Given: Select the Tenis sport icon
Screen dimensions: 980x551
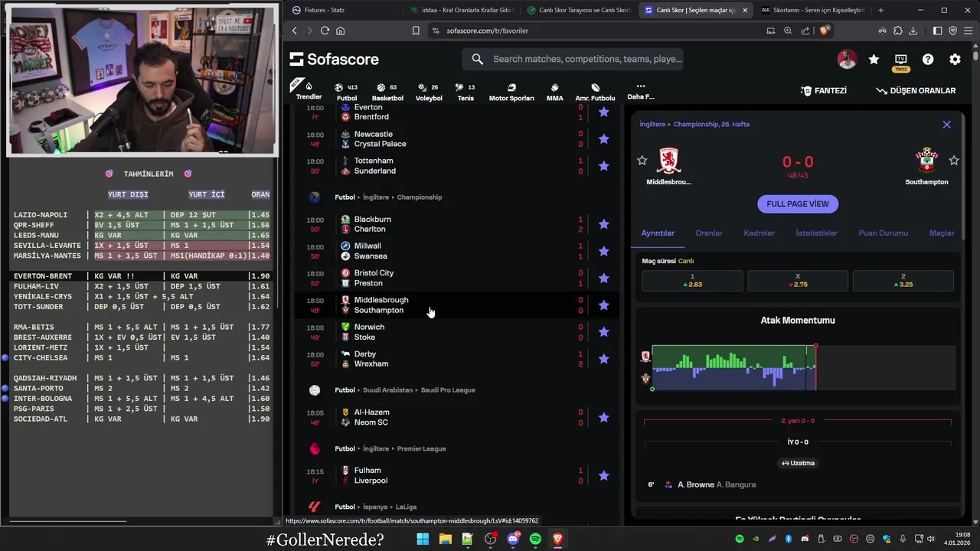Looking at the screenshot, I should pos(465,92).
